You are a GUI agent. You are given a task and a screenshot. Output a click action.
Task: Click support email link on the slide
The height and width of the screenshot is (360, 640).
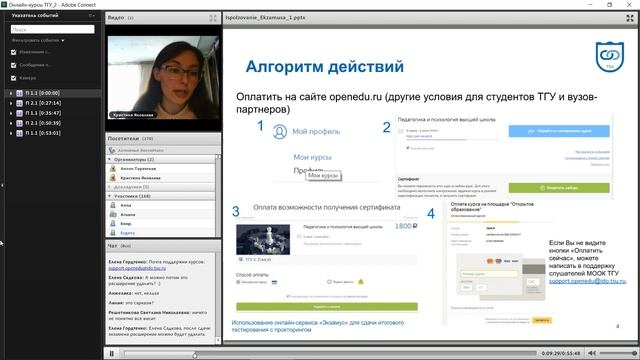coord(587,281)
